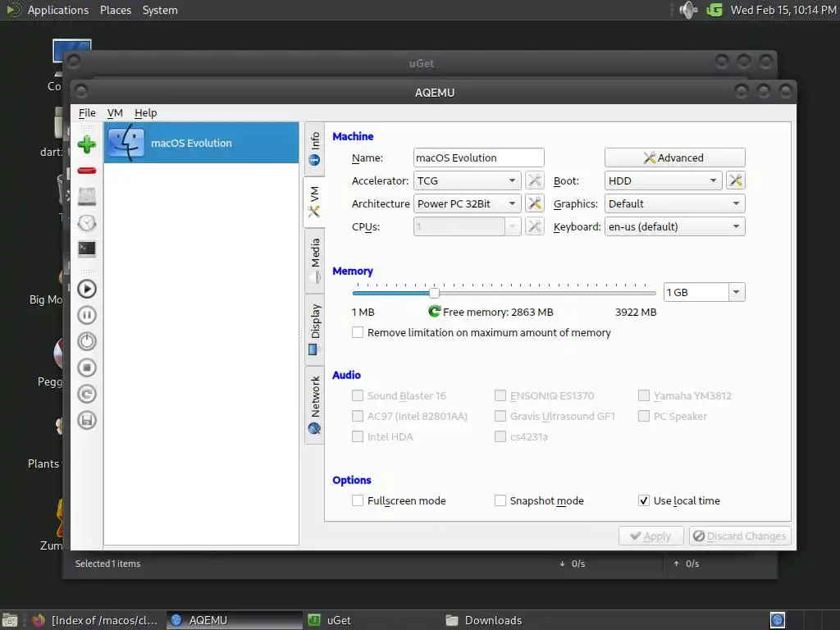Screen dimensions: 840x630
Task: Click the memory slider handle
Action: coord(434,293)
